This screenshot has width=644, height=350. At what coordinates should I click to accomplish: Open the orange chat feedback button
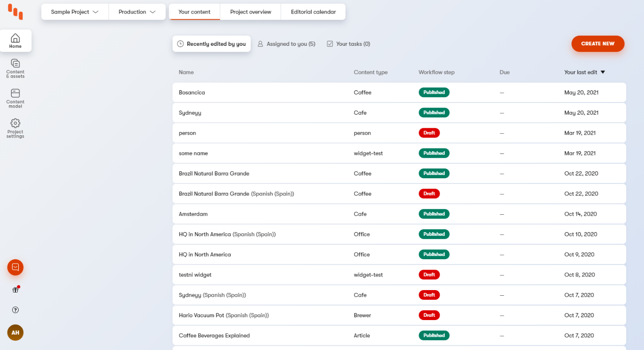click(x=15, y=267)
